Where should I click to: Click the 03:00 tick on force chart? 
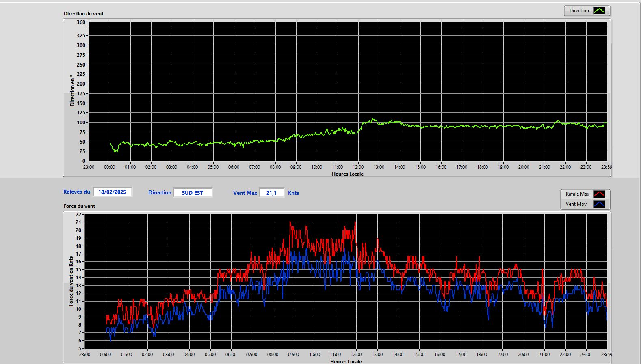[168, 354]
